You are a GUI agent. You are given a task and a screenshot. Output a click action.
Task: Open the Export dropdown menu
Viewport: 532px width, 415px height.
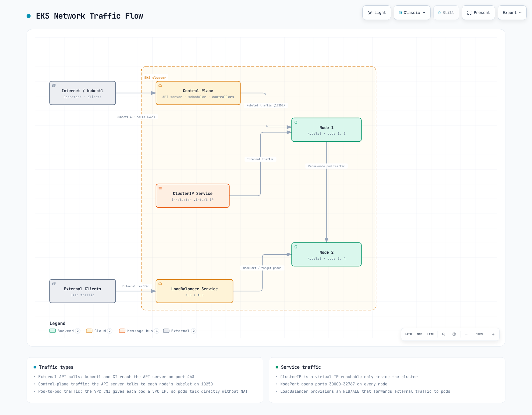point(512,13)
